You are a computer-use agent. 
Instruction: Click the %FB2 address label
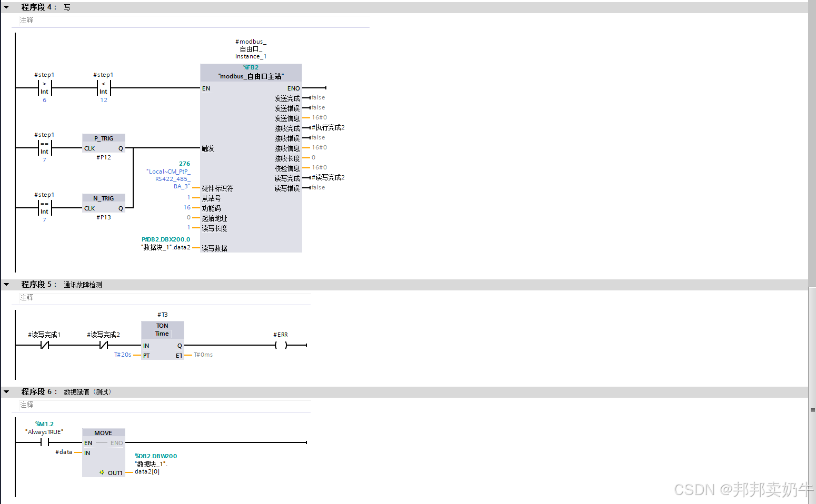(x=251, y=67)
